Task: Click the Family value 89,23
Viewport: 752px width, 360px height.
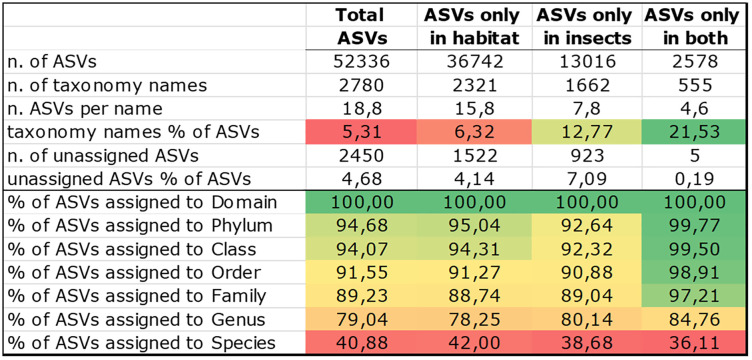Action: [360, 296]
